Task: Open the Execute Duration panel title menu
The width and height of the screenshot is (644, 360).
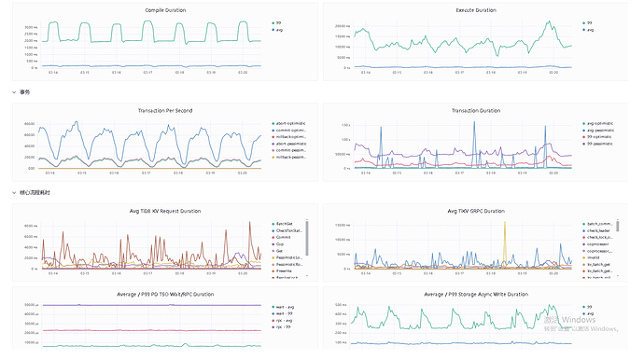Action: pyautogui.click(x=476, y=10)
